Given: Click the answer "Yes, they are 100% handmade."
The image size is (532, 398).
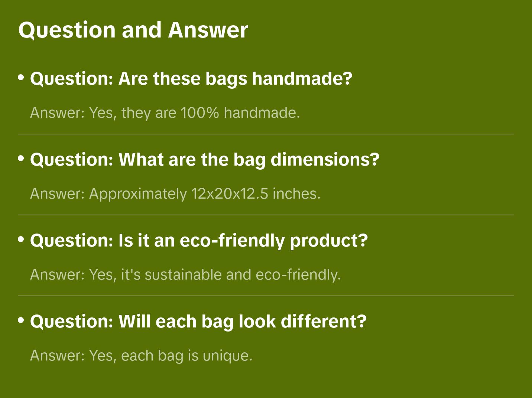Looking at the screenshot, I should point(165,112).
